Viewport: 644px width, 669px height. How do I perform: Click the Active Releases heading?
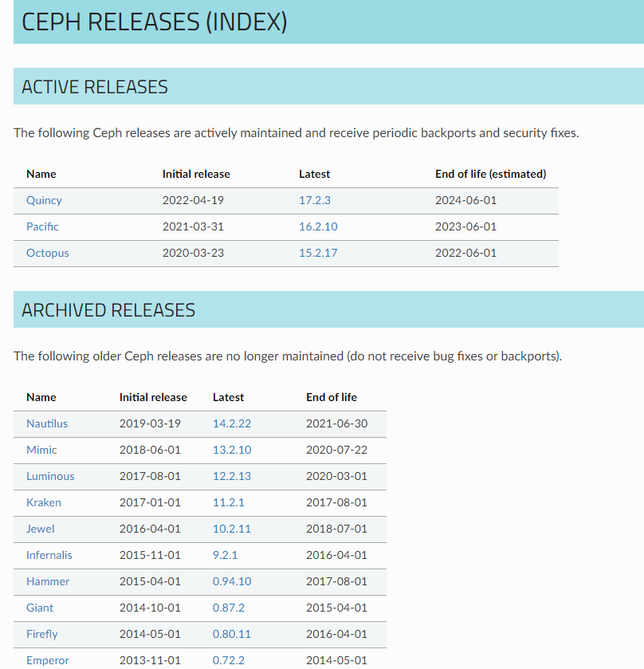tap(95, 87)
